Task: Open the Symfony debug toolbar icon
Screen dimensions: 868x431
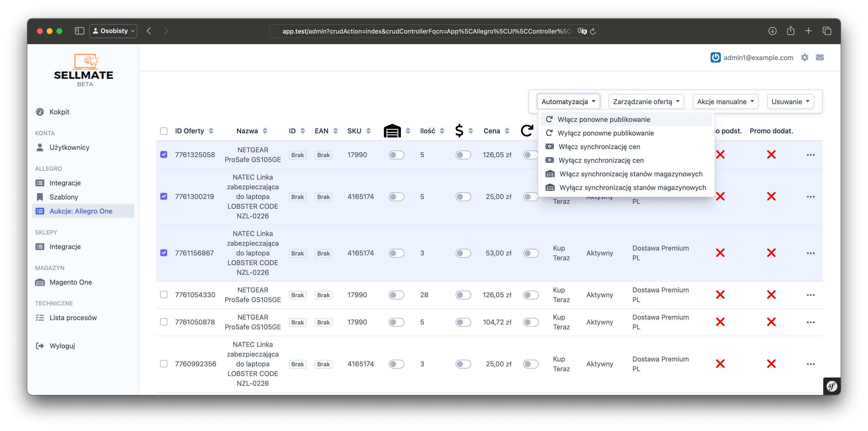Action: [x=832, y=386]
